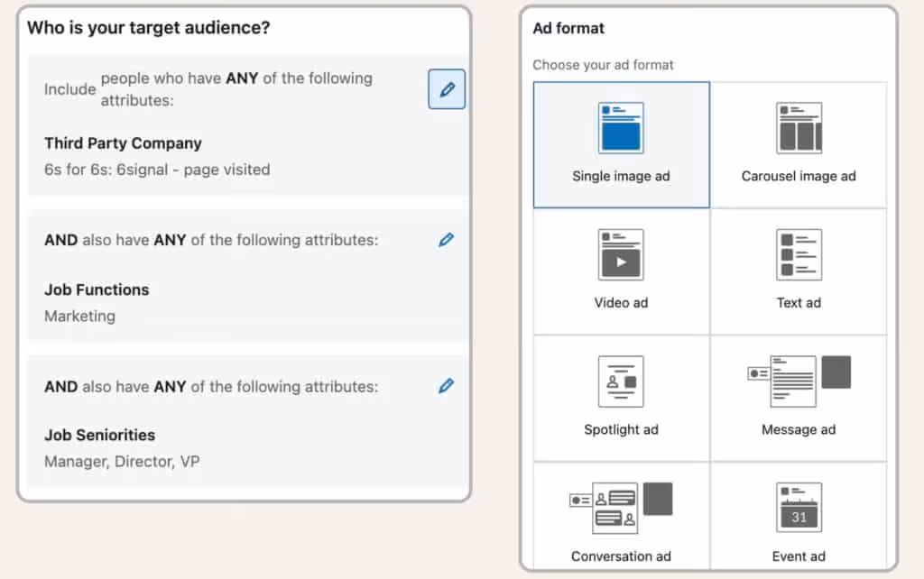Image resolution: width=924 pixels, height=579 pixels.
Task: Click the Spotlight ad label
Action: (621, 429)
